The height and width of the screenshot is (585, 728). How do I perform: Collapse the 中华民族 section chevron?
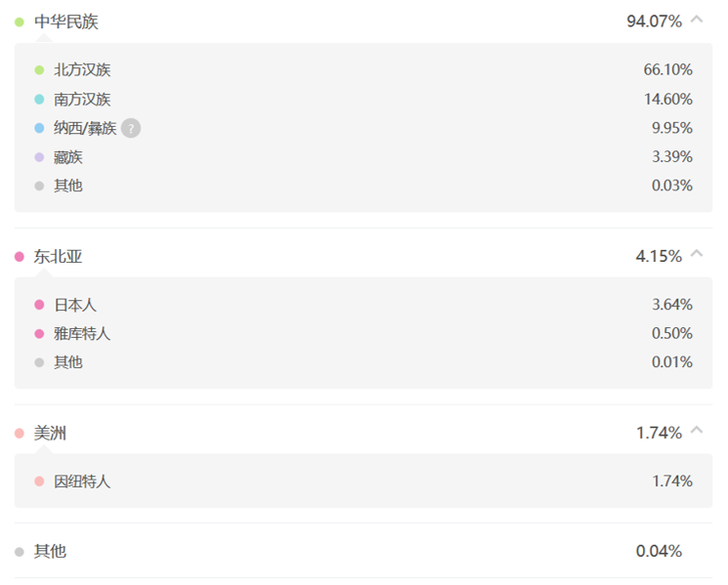pyautogui.click(x=697, y=20)
